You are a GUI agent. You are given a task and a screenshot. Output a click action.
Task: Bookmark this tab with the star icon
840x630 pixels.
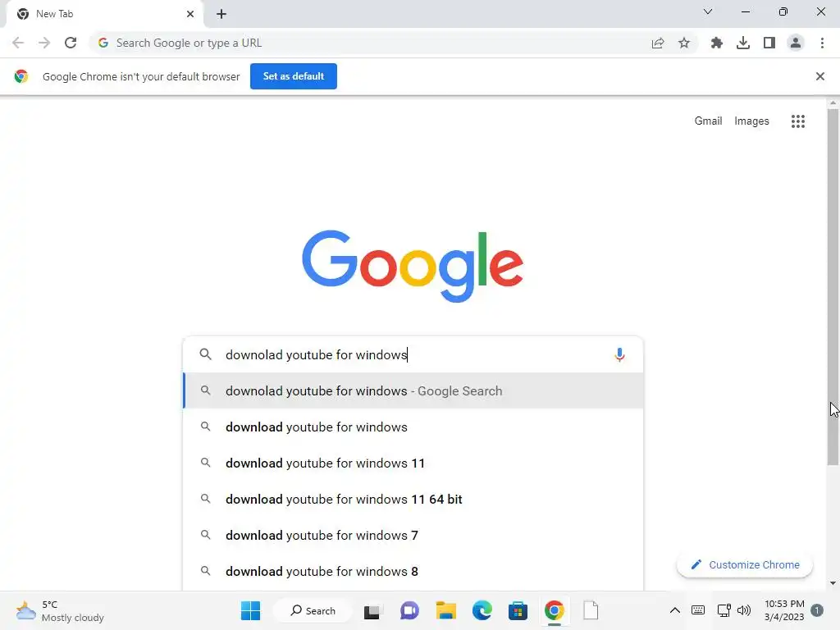(684, 43)
